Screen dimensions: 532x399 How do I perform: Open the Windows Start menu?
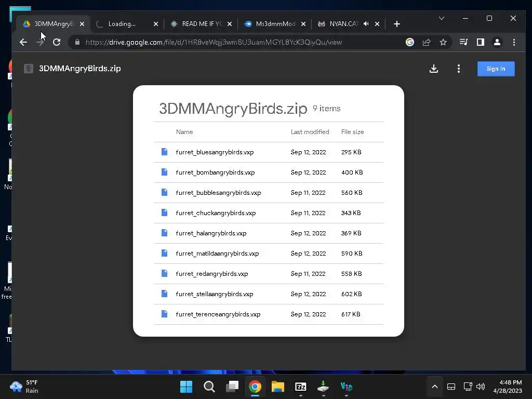[x=186, y=387]
